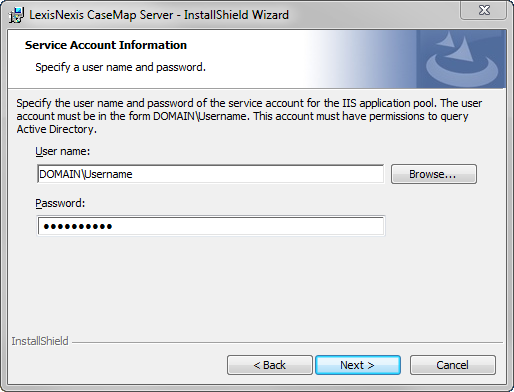Focus the Password input field
Screen dimensions: 514x392
211,226
